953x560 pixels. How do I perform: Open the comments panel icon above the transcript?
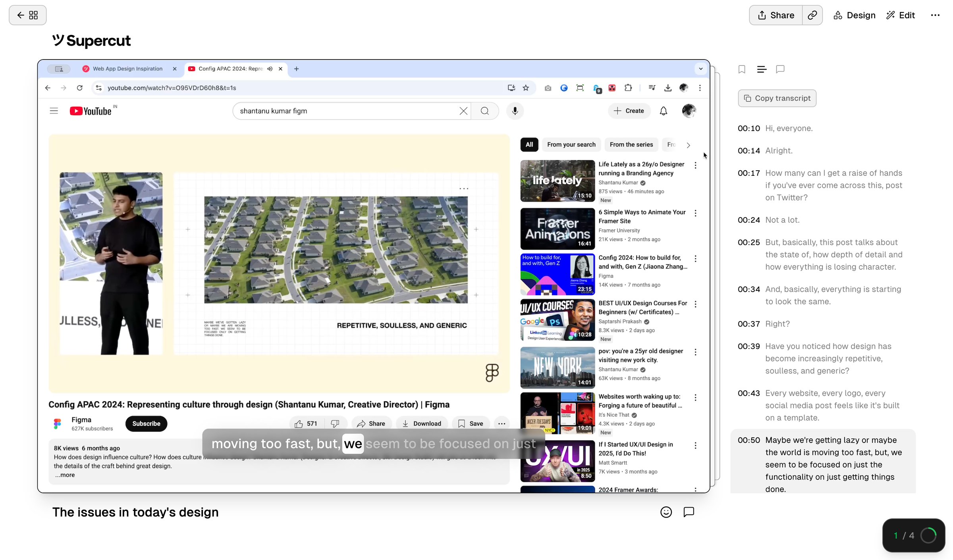[780, 69]
